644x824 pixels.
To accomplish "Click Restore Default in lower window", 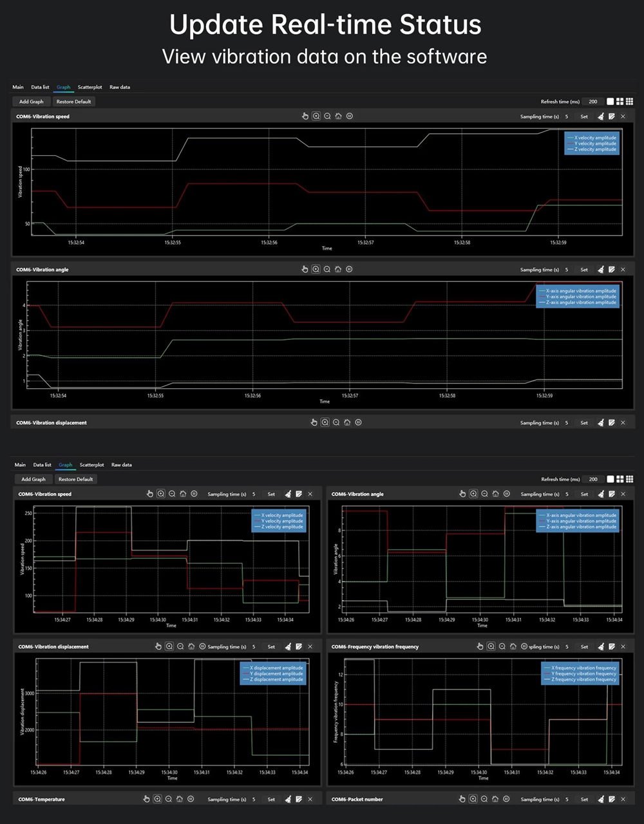I will [75, 479].
